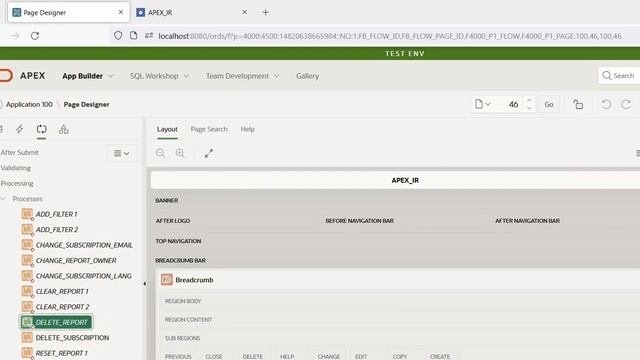Zoom out the layout view

click(160, 153)
